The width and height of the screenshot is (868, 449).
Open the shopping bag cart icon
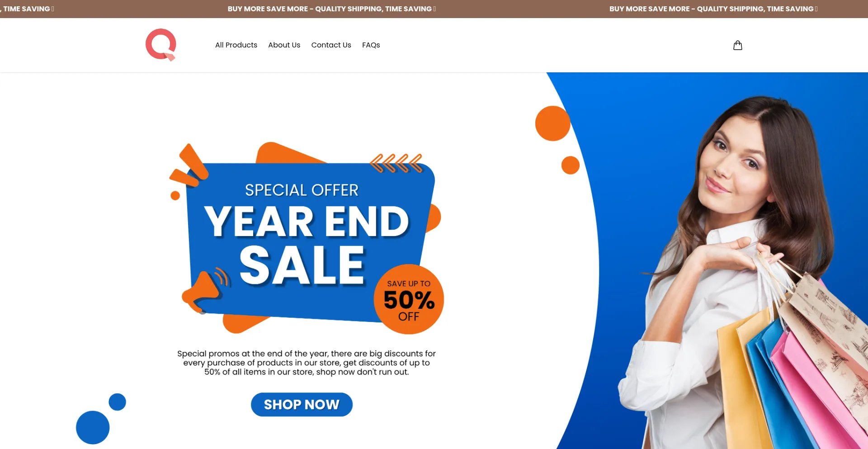(x=737, y=45)
